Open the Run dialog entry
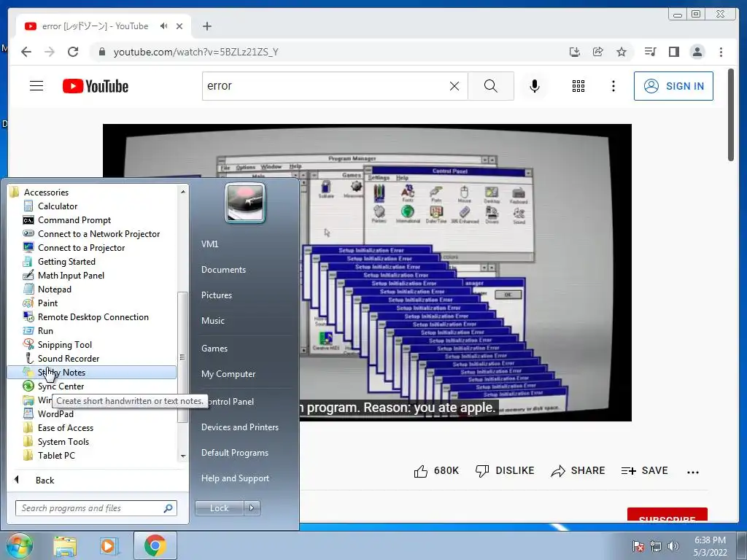Screen dimensions: 747x560 click(45, 330)
